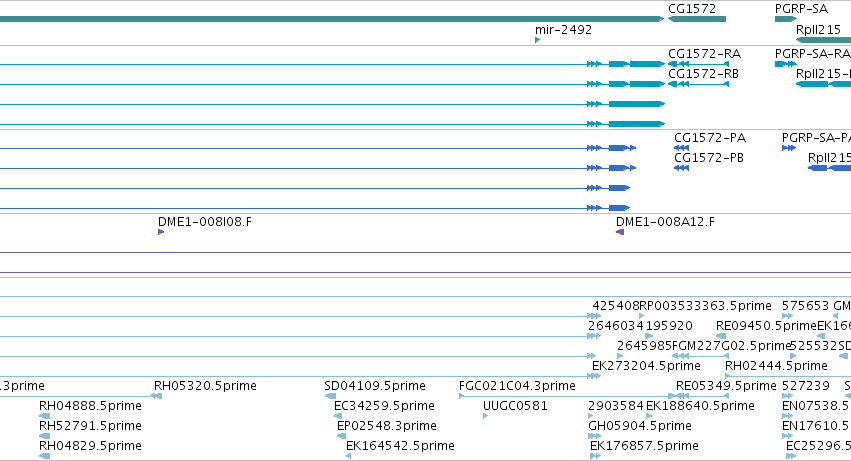Click the 2903584 EST label
The image size is (851, 461).
(x=616, y=406)
